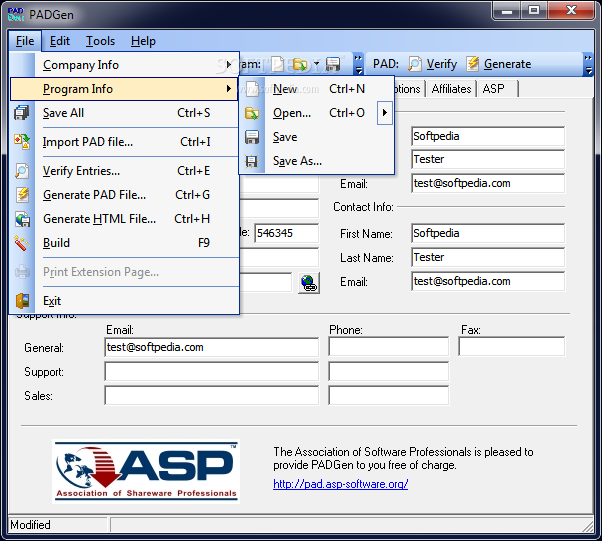Screen dimensions: 602x541
Task: Open the File menu
Action: (x=25, y=41)
